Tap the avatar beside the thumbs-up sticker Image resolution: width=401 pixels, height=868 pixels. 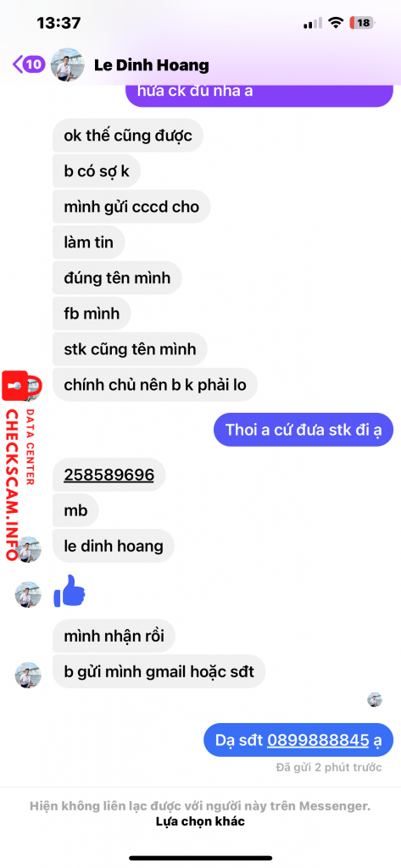click(28, 594)
